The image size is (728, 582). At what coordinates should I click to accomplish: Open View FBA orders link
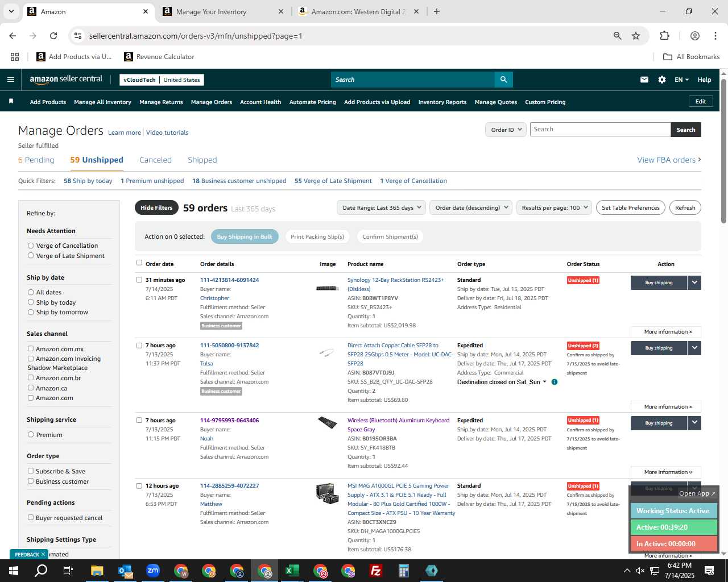(669, 160)
